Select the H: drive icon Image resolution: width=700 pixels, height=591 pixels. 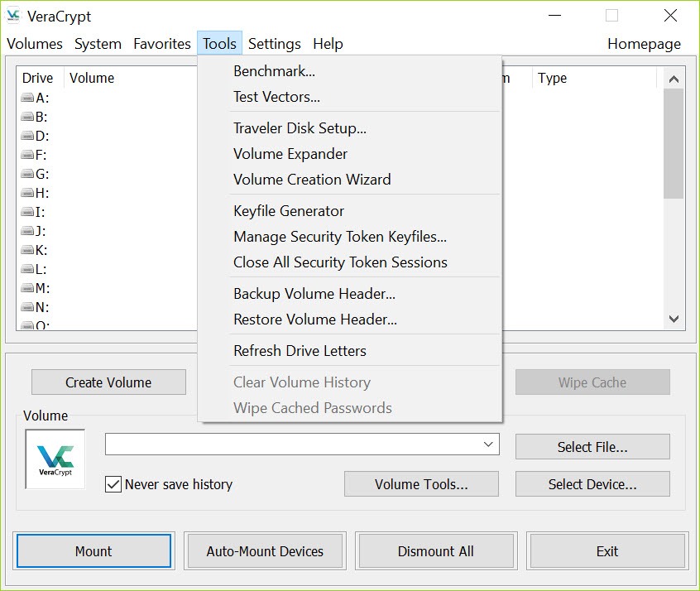coord(27,193)
